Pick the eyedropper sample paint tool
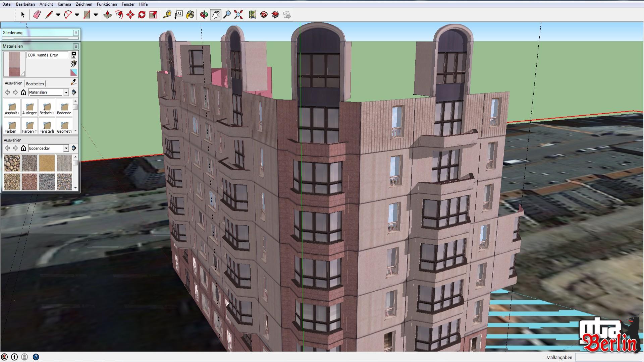Screen dimensions: 644x362 tap(74, 82)
